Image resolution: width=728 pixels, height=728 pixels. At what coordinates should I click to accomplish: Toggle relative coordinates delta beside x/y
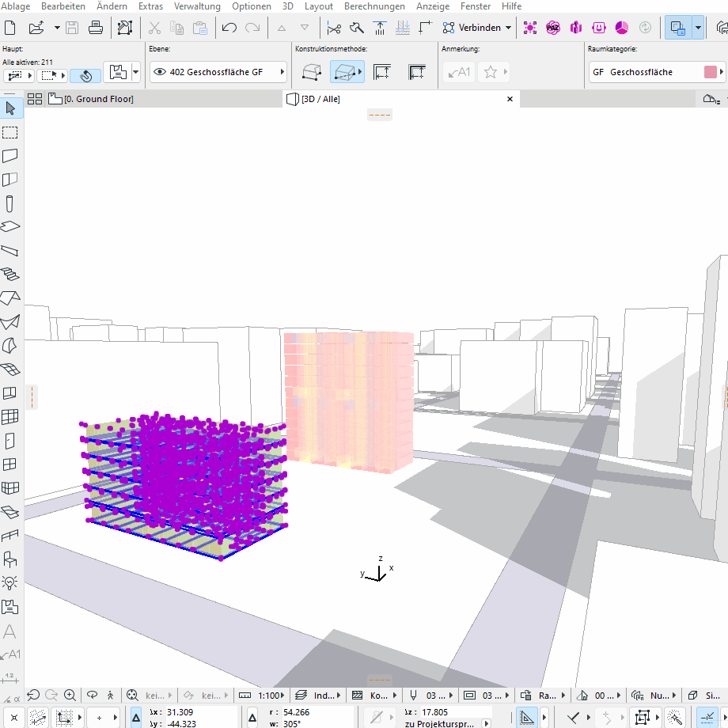(136, 718)
